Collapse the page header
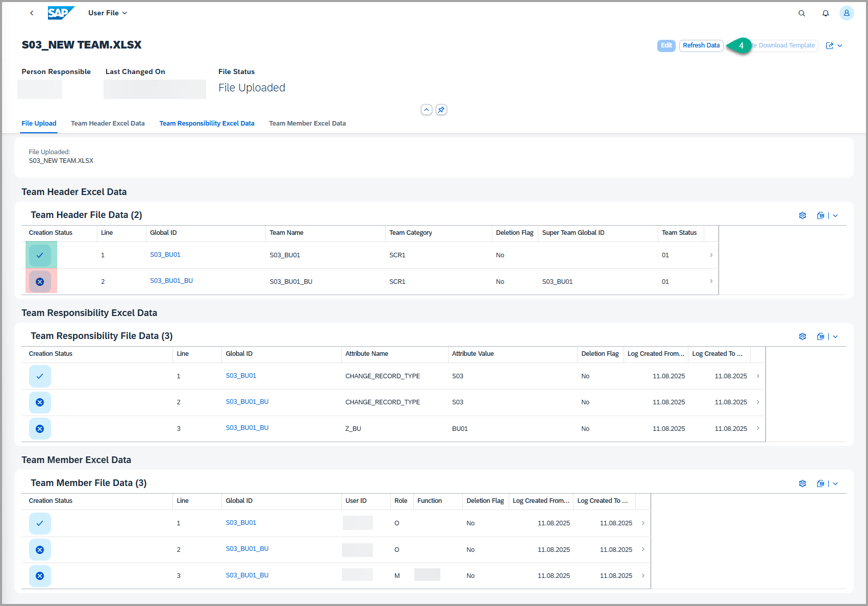 [427, 110]
